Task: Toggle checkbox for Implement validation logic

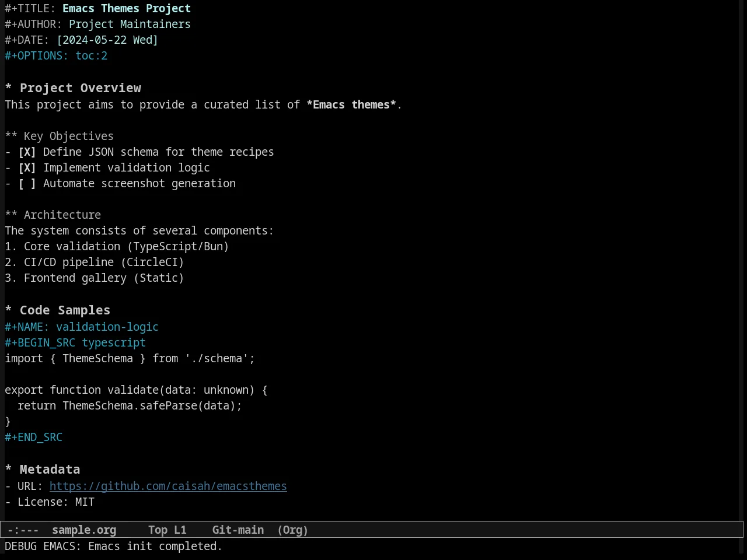Action: [27, 168]
